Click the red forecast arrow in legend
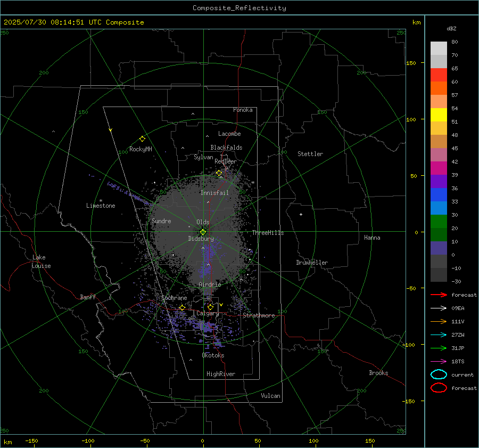Screen dimensions: 479x448 439,295
